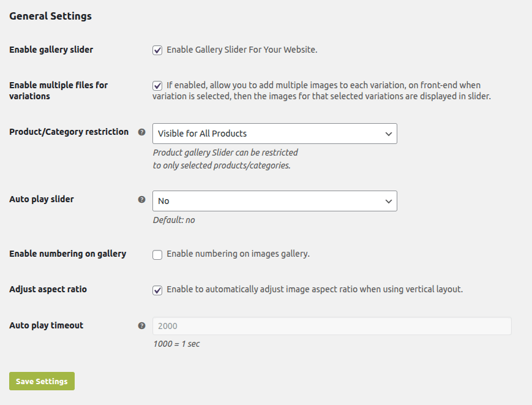Viewport: 532px width, 405px height.
Task: Click chevron arrow of Product/Category restriction select
Action: [388, 134]
